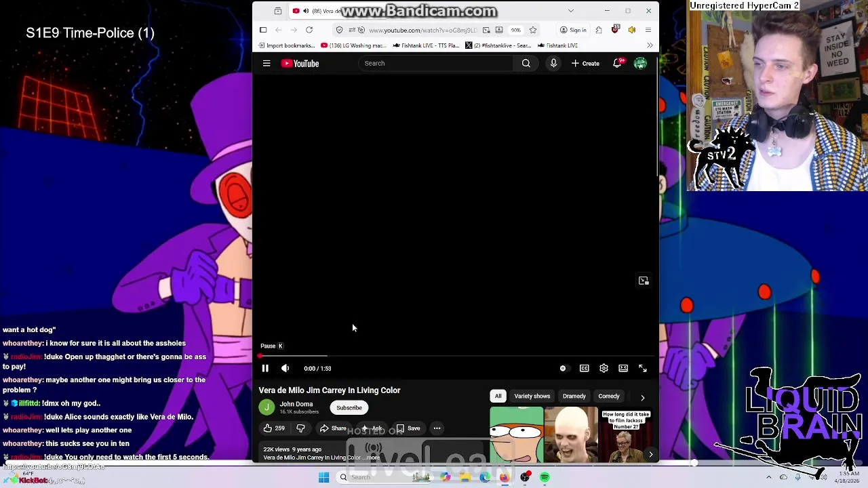Click the Create button
This screenshot has width=868, height=488.
585,63
